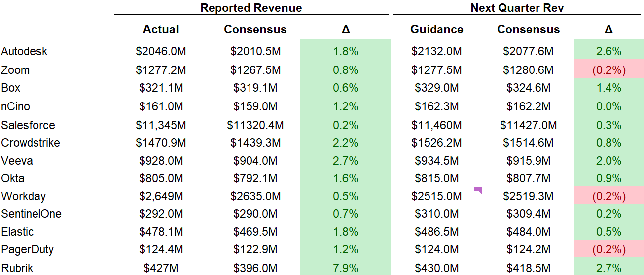Select the PagerDuty company cell
Image resolution: width=644 pixels, height=275 pixels.
[x=28, y=249]
